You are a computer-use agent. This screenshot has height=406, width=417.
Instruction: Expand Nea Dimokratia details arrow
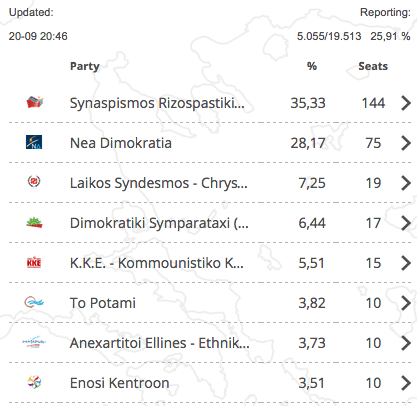click(x=406, y=143)
